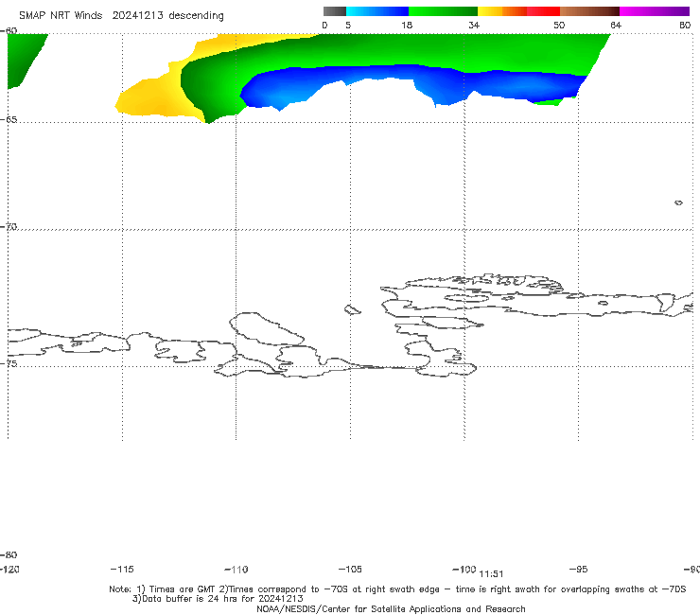Click the latitude label '-65'
The height and width of the screenshot is (615, 700).
point(9,120)
